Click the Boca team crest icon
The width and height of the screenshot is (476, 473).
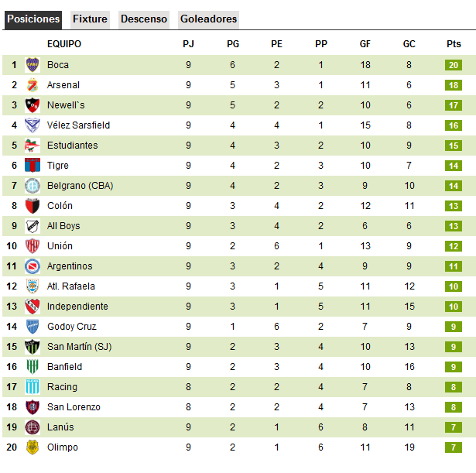pyautogui.click(x=32, y=65)
